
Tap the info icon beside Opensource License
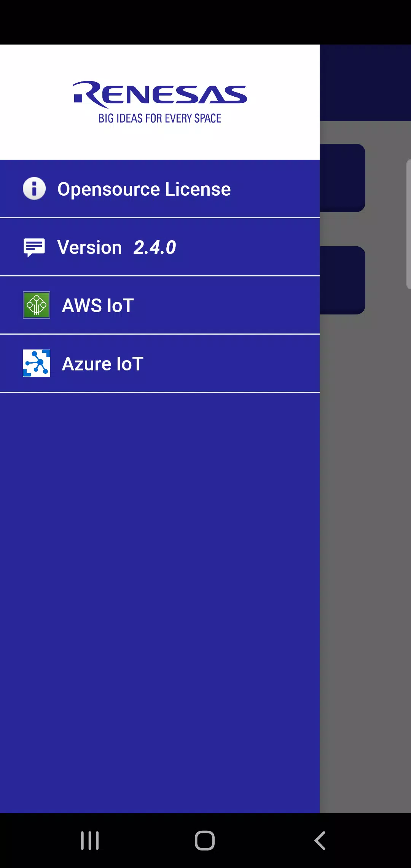(x=34, y=188)
